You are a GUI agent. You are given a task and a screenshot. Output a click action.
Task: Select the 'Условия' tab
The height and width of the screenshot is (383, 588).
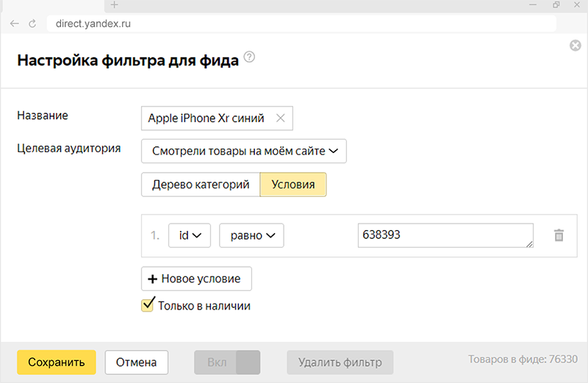pos(293,185)
